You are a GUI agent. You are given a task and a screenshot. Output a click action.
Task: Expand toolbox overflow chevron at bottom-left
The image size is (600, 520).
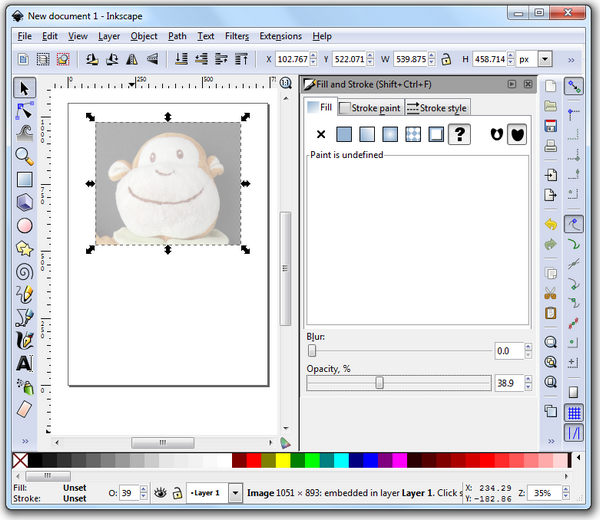click(25, 441)
